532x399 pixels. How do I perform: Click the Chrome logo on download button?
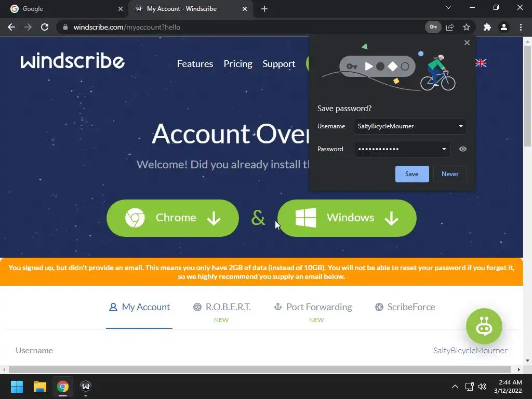(135, 218)
